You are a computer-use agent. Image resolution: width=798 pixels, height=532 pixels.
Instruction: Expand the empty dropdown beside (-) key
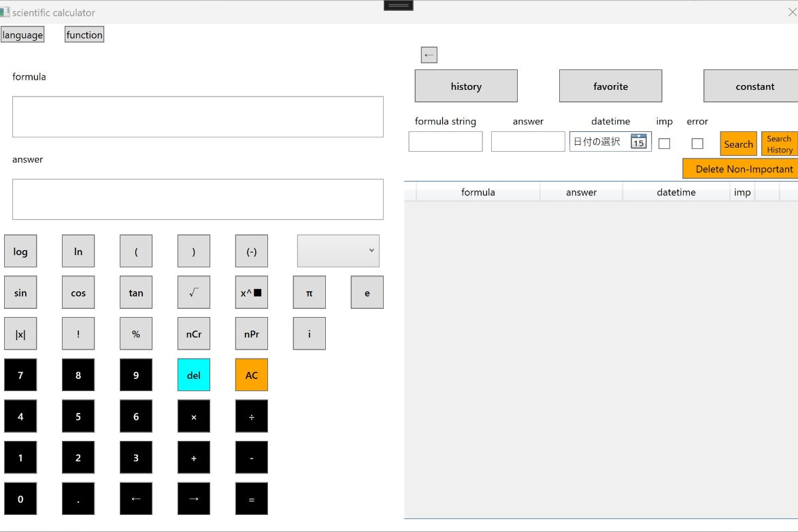338,251
